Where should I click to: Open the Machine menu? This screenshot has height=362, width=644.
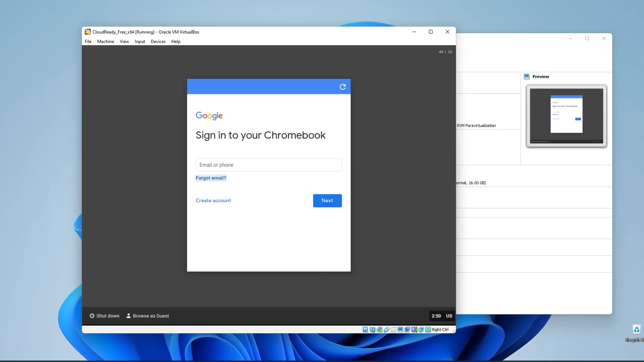point(105,41)
